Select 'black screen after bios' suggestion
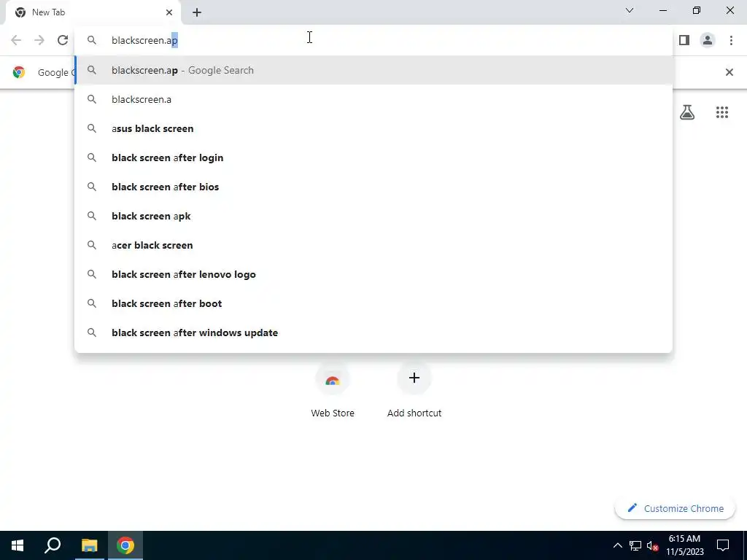Screen dimensions: 747x560 pos(373,187)
